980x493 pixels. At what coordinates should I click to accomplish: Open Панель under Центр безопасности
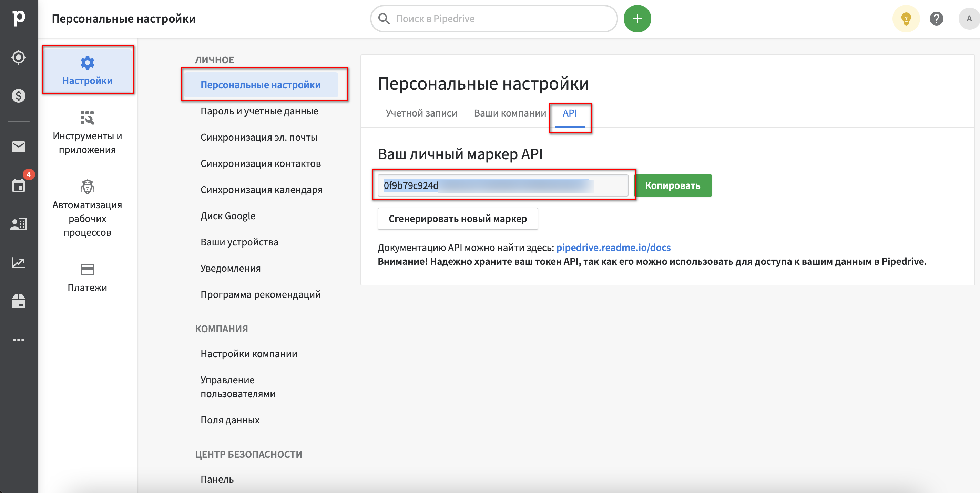coord(217,480)
